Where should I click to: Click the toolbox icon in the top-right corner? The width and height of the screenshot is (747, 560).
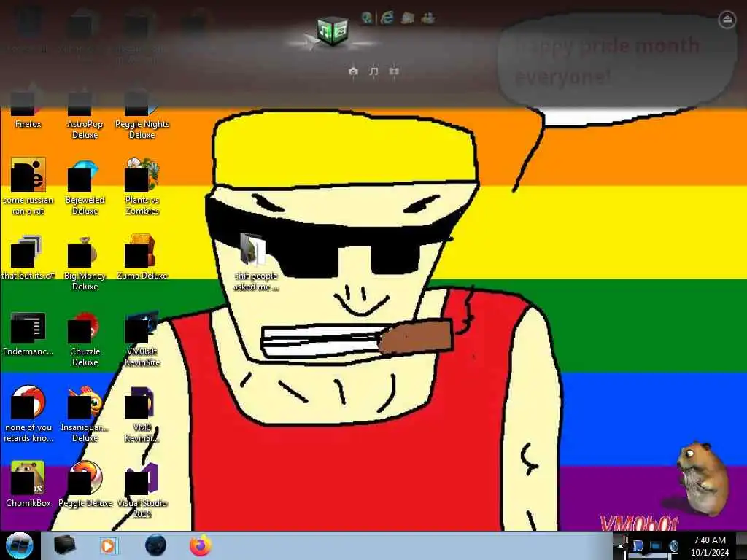pyautogui.click(x=727, y=20)
